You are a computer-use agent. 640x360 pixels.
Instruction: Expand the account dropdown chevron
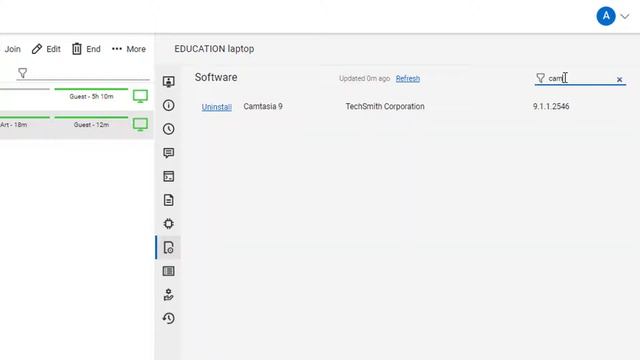(x=625, y=17)
